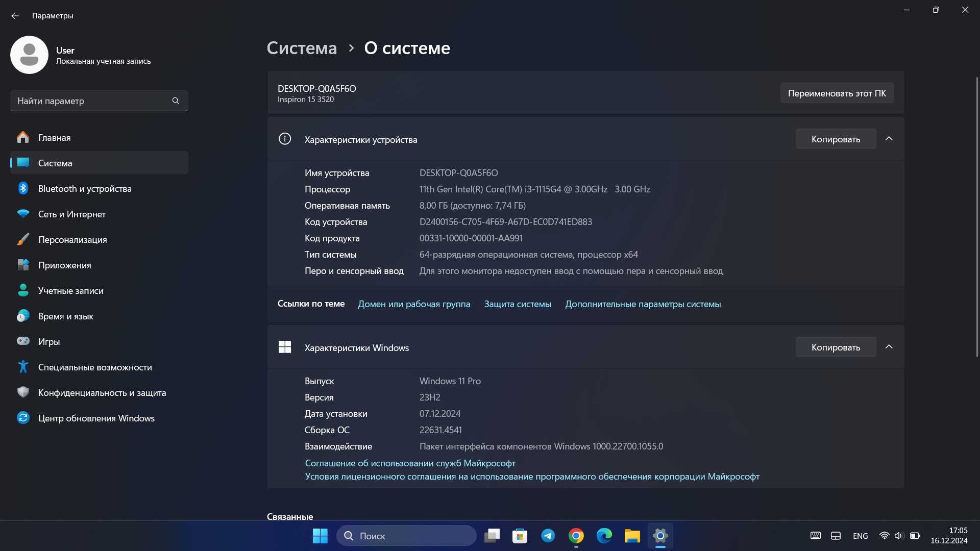Screen dimensions: 980x551
Task: Click the Главная home icon
Action: tap(23, 137)
